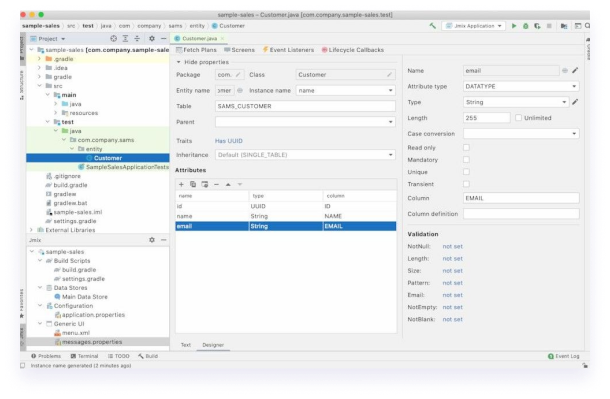Select the Customer.java editor tab

[x=199, y=38]
